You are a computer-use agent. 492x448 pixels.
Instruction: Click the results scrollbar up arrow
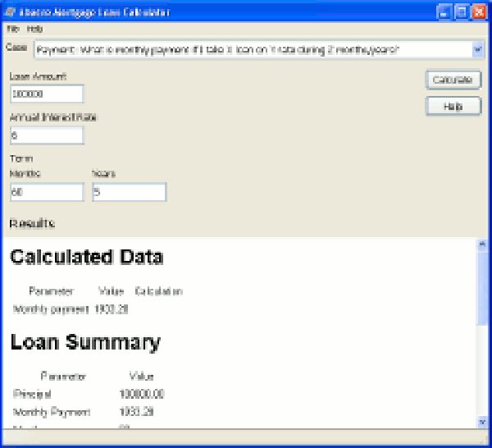click(482, 245)
